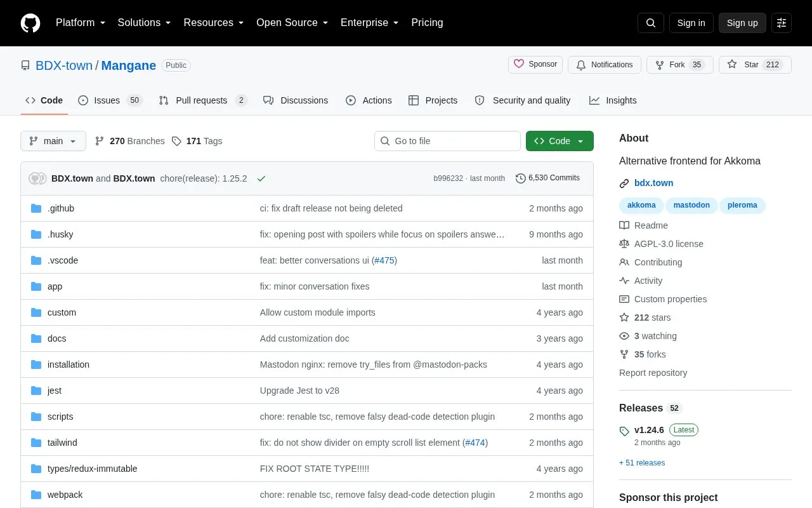Screen dimensions: 812x508
Task: Open the main branch selector
Action: click(53, 141)
